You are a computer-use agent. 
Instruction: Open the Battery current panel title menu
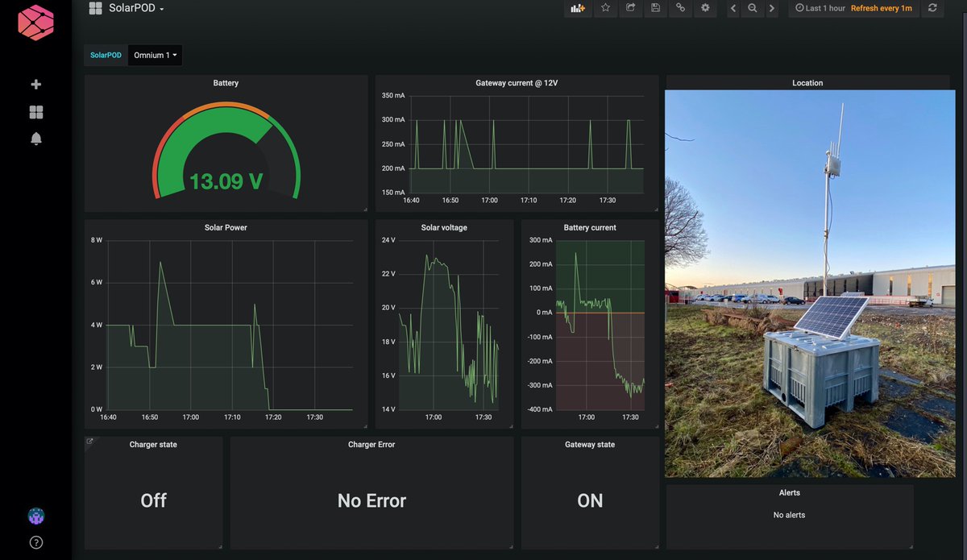coord(590,227)
